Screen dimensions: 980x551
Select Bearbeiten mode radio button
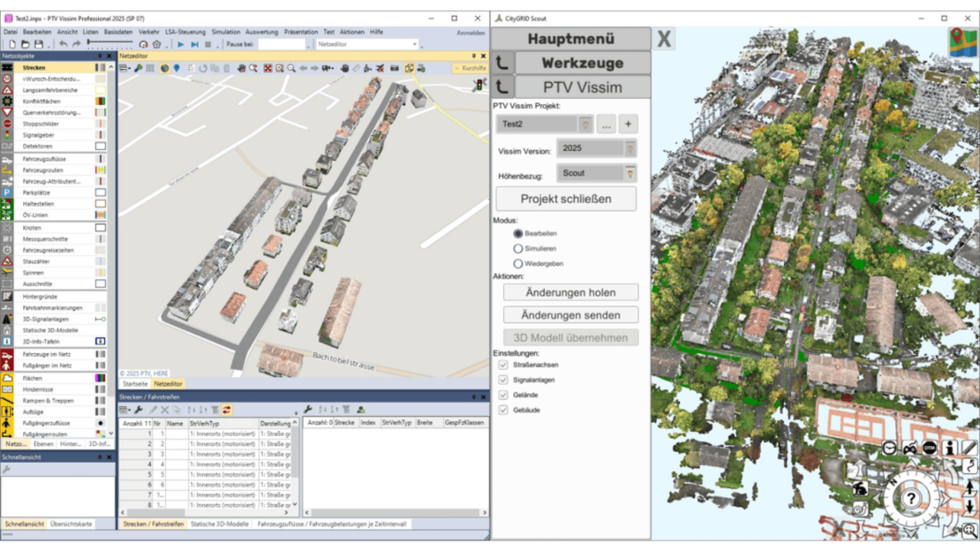pos(518,233)
